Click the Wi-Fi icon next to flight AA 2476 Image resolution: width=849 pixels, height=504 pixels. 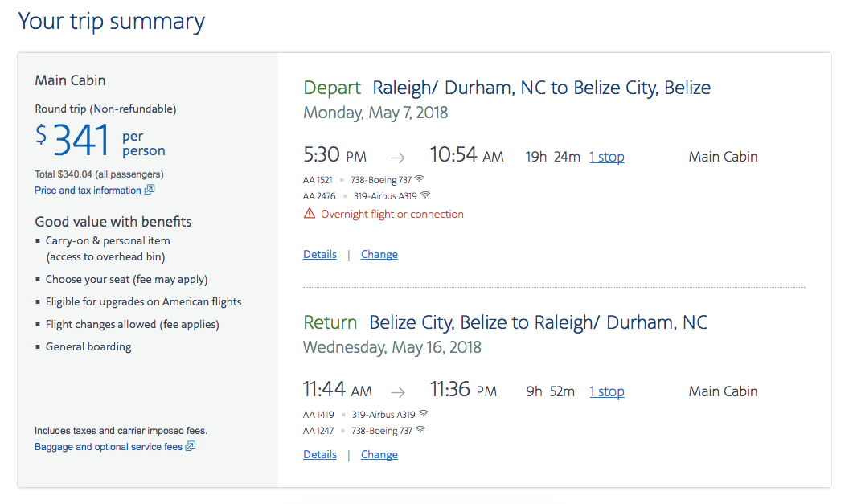coord(425,195)
